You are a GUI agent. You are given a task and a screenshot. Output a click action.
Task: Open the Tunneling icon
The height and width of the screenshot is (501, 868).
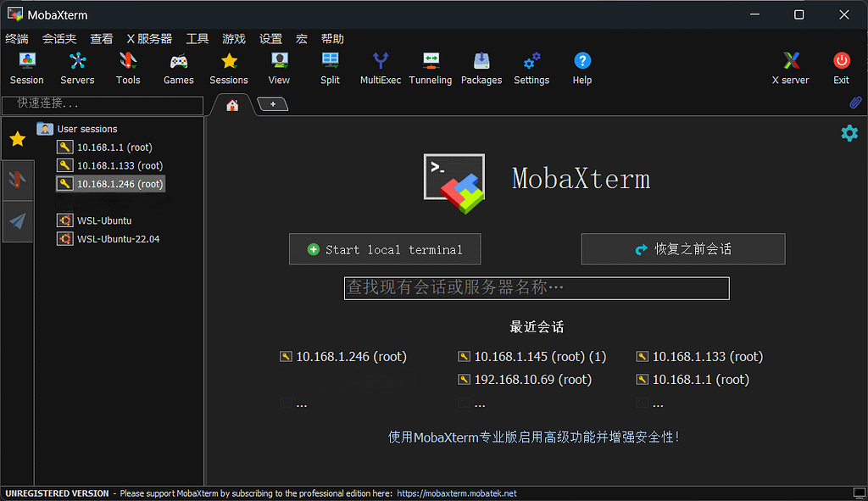431,68
